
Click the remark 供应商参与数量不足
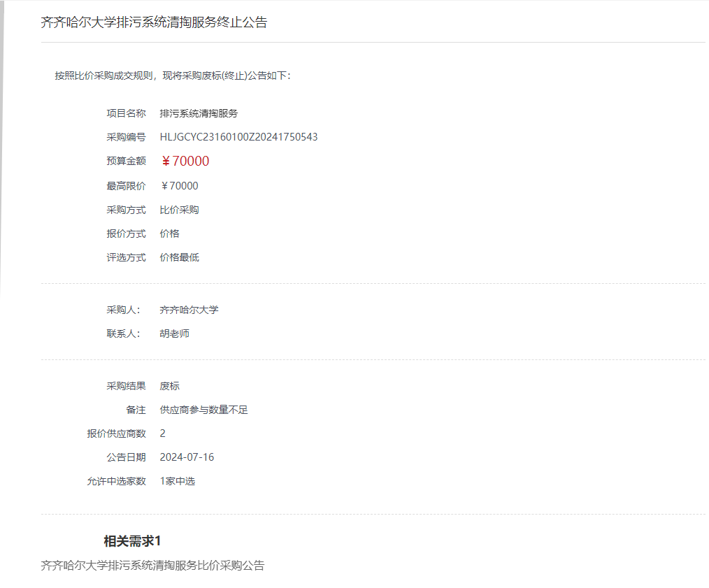coord(203,410)
